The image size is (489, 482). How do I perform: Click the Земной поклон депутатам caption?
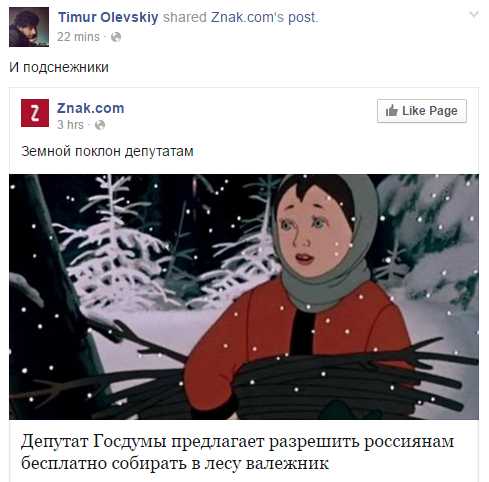coord(107,151)
